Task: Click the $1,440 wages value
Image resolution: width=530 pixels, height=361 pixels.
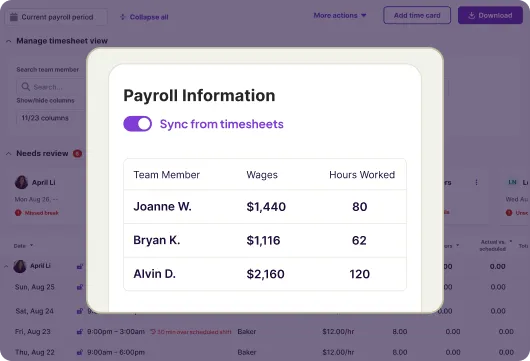Action: [266, 207]
